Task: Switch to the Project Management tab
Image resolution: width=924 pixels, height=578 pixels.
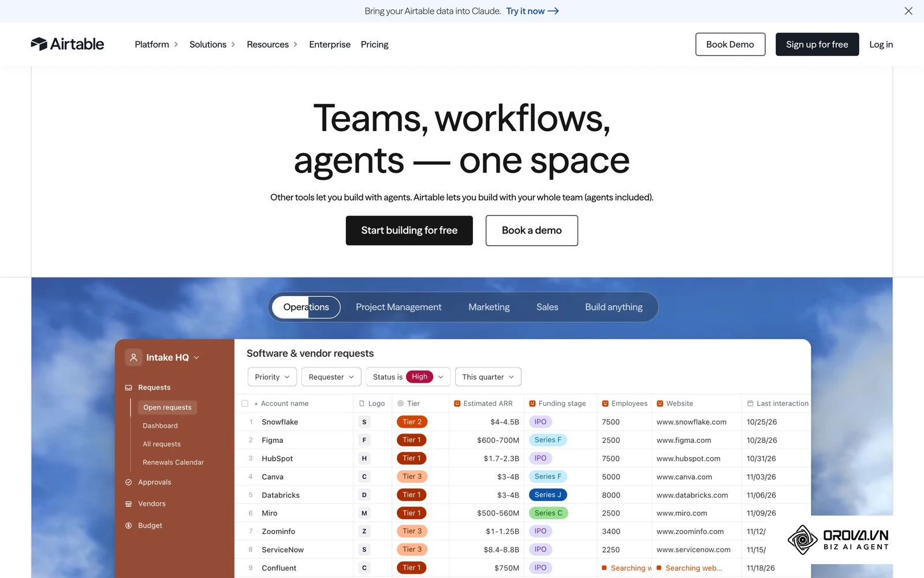Action: 398,307
